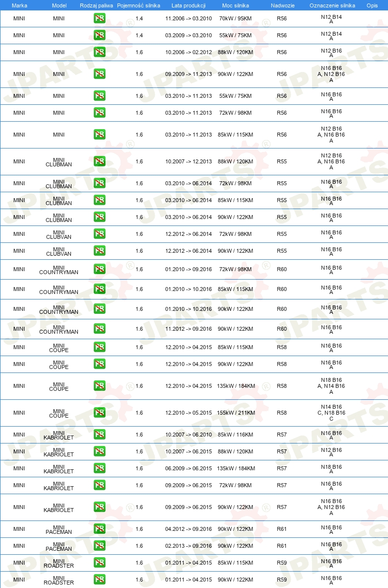Click the date range 02.2013 -> 09.2016
The height and width of the screenshot is (588, 388).
pyautogui.click(x=189, y=546)
